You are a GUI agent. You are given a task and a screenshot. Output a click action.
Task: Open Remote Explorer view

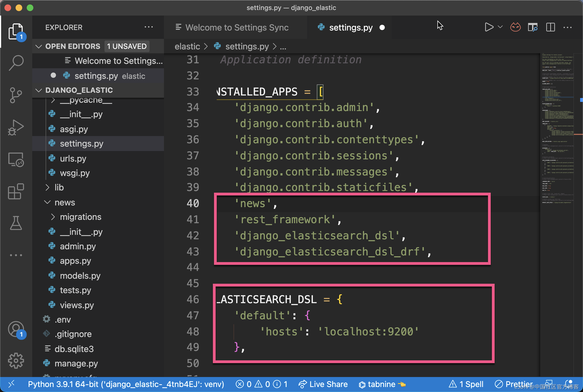click(16, 160)
